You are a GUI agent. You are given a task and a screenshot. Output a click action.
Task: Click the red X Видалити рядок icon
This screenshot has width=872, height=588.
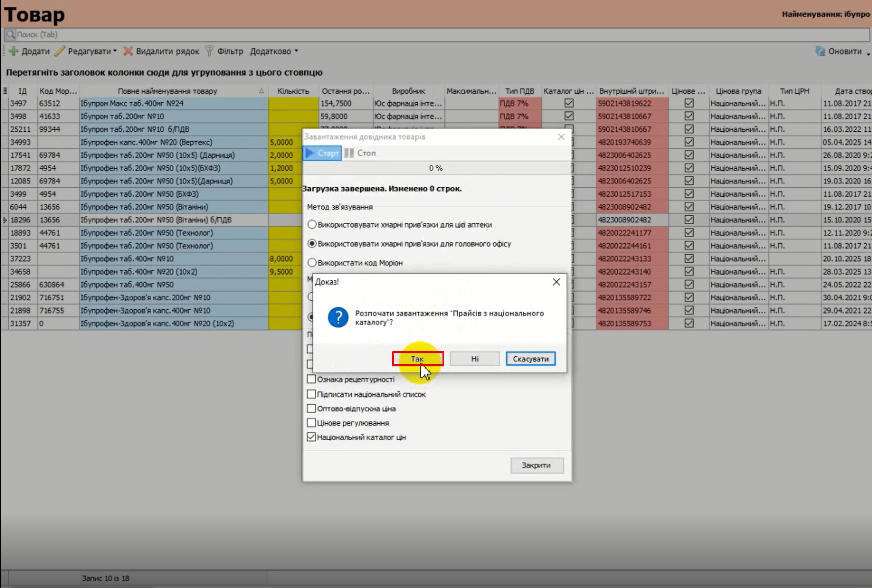(128, 51)
